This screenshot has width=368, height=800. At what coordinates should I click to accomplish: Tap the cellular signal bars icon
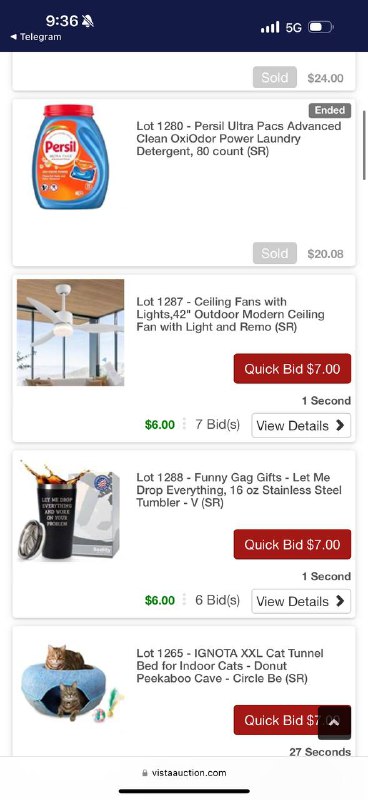pos(270,27)
